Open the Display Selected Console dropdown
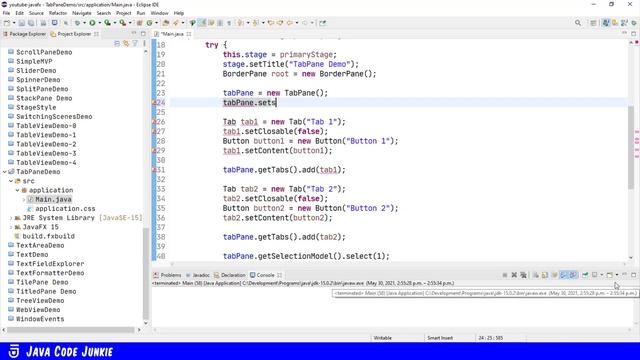The height and width of the screenshot is (360, 640). point(602,275)
